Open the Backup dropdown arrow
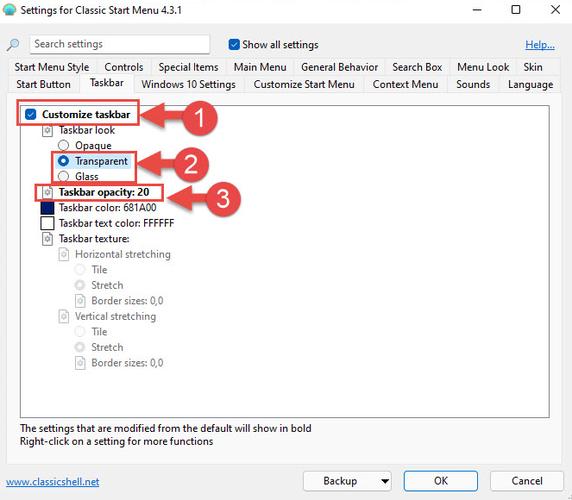 tap(384, 481)
